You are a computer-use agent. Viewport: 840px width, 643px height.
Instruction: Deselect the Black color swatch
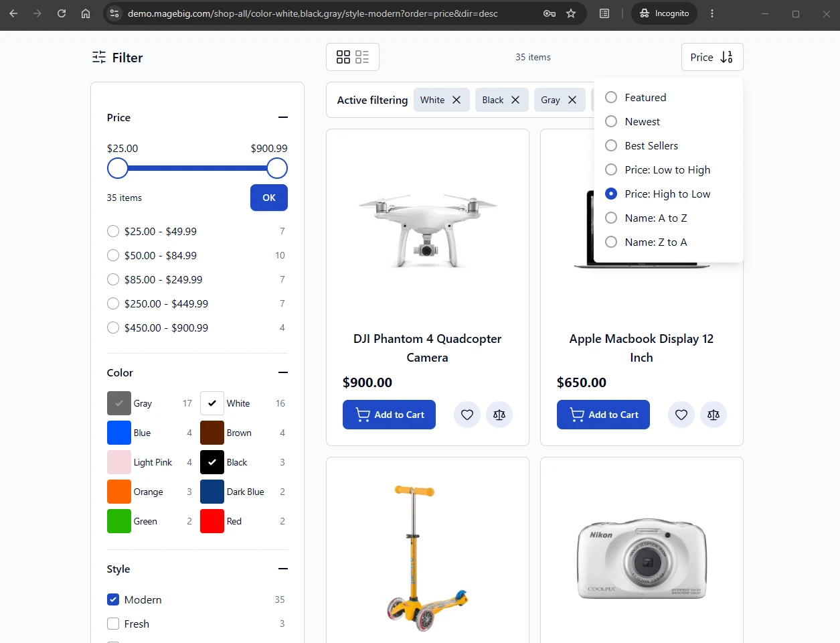(x=212, y=462)
